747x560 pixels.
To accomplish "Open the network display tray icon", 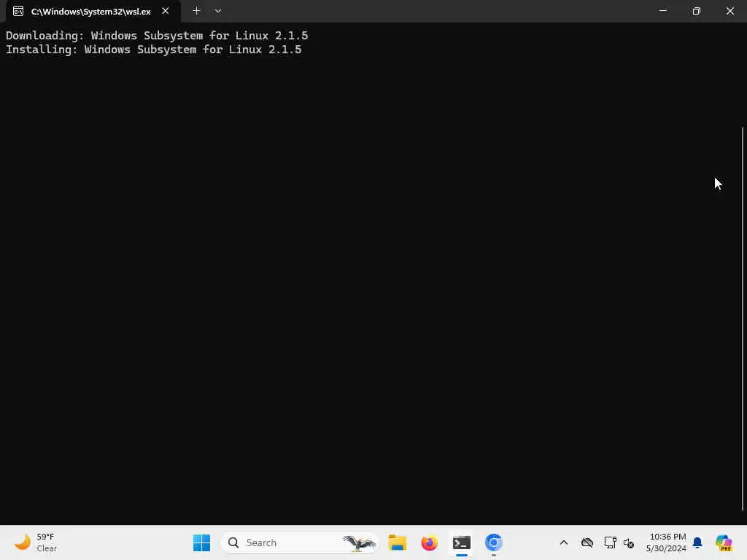I will tap(610, 542).
